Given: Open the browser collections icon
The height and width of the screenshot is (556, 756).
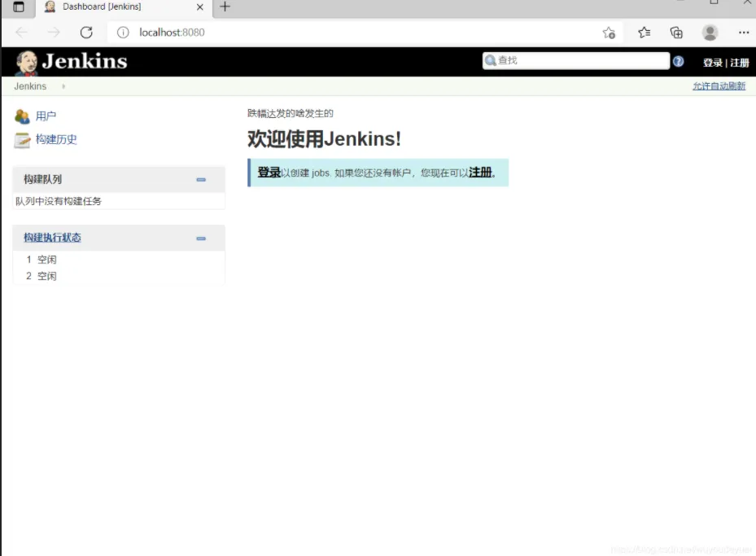Looking at the screenshot, I should coord(676,33).
